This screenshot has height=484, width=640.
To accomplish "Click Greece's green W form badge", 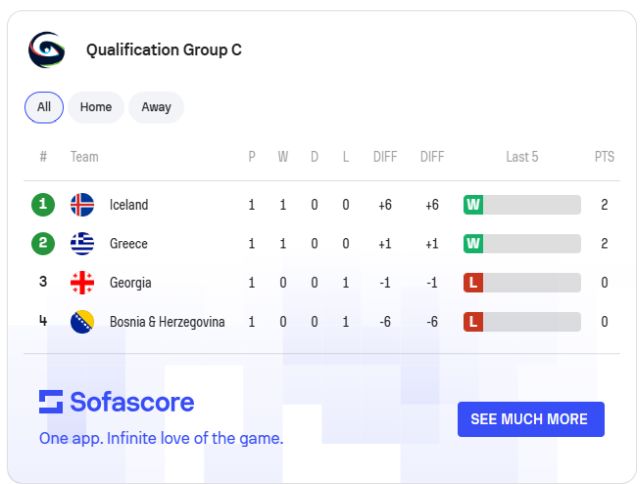I will (x=473, y=244).
